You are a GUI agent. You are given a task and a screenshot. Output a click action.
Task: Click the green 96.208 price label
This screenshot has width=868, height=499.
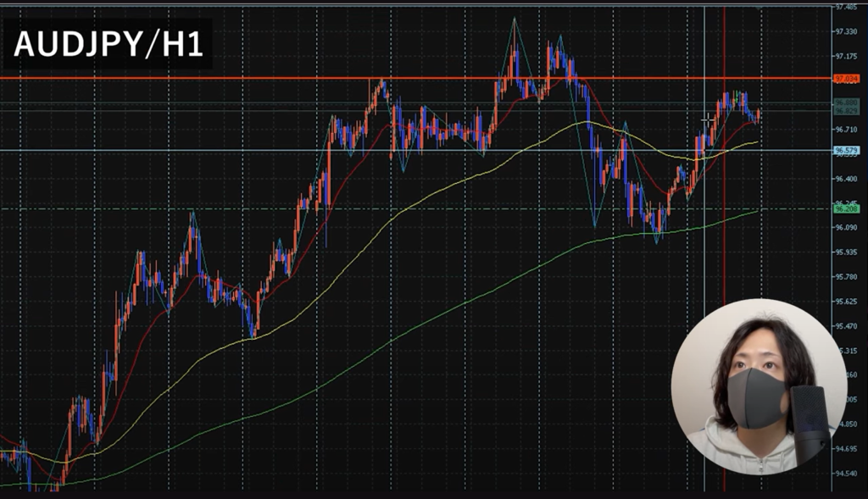point(847,208)
